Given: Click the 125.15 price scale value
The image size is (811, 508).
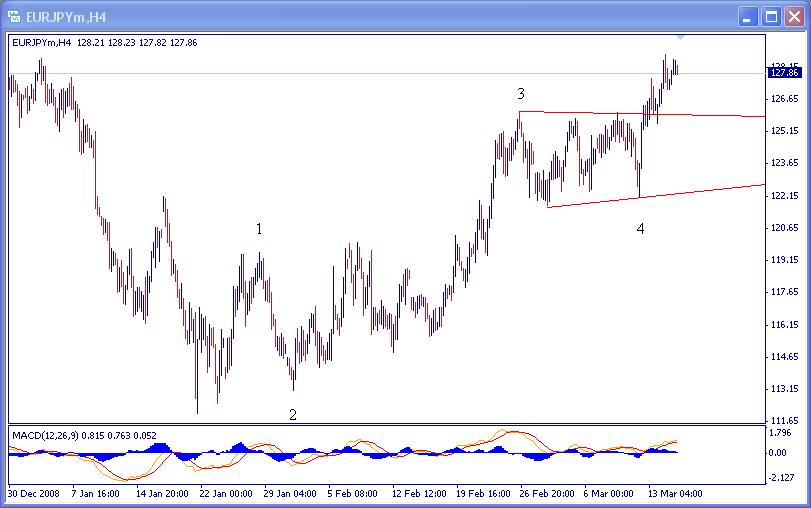Looking at the screenshot, I should 784,131.
